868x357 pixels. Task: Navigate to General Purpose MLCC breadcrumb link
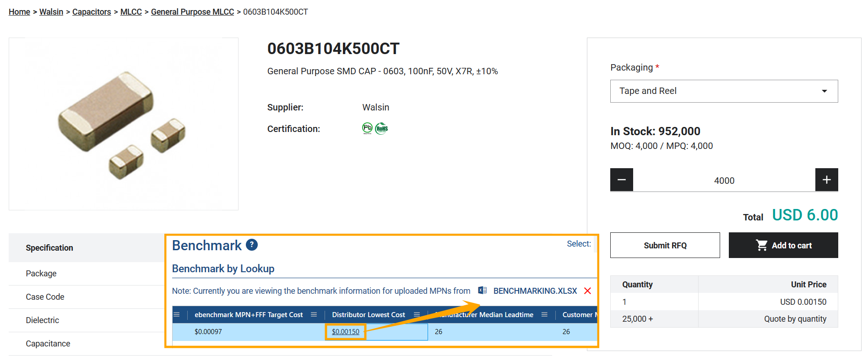coord(192,12)
